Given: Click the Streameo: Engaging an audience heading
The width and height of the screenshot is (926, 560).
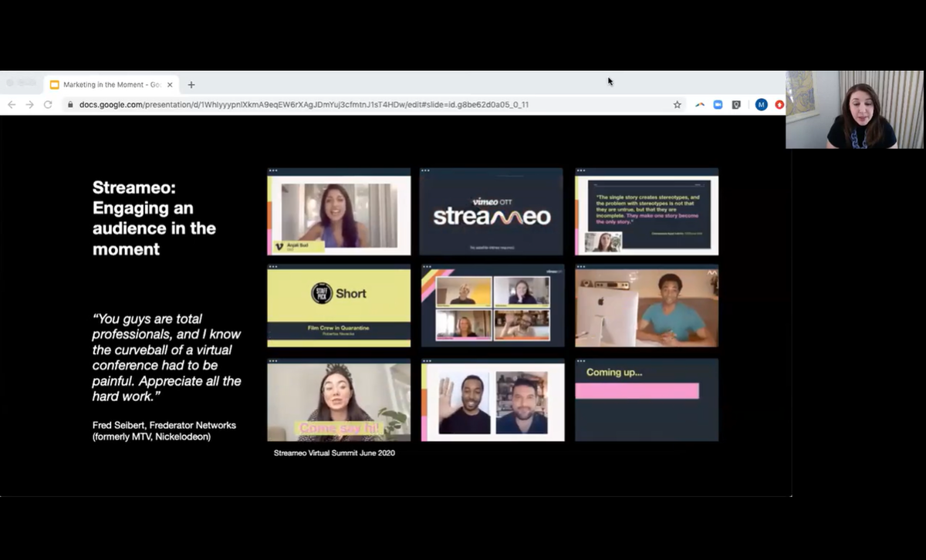Looking at the screenshot, I should [x=154, y=218].
